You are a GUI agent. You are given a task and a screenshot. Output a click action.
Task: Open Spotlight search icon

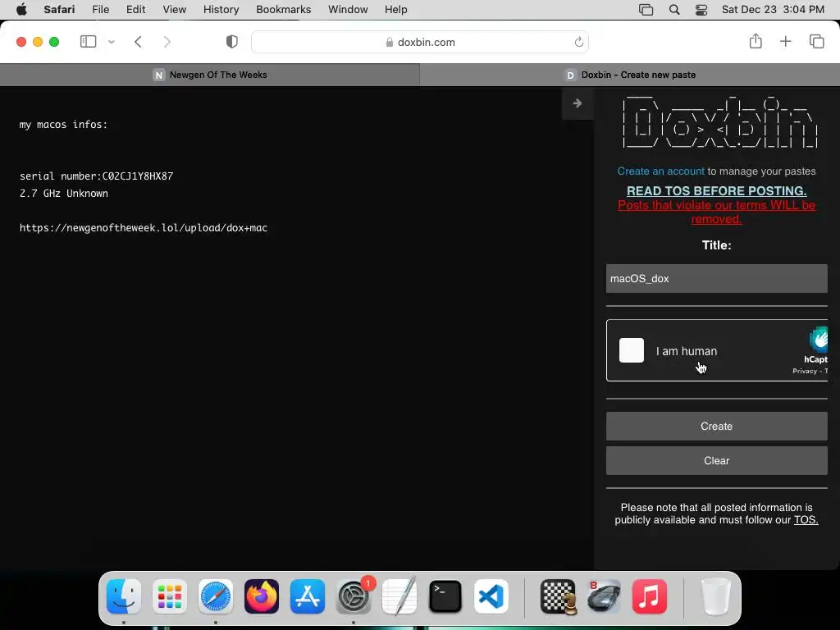coord(674,10)
